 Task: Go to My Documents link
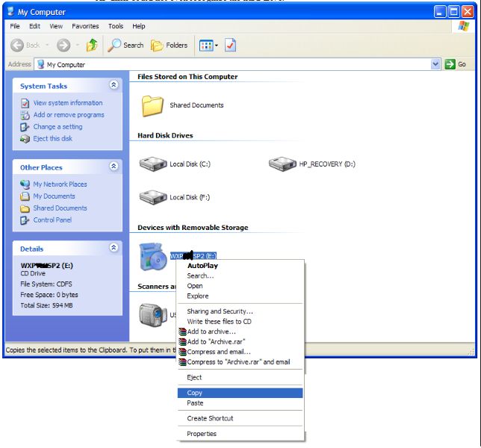(54, 196)
